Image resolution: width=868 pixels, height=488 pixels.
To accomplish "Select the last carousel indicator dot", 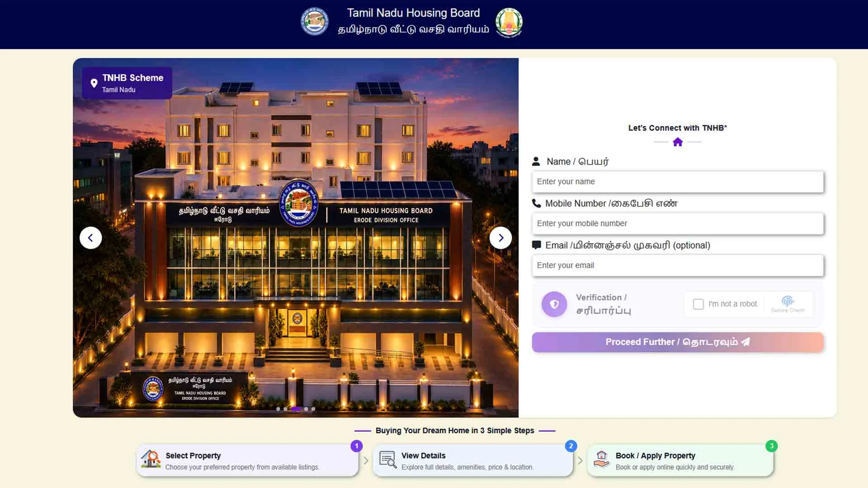I will pyautogui.click(x=313, y=409).
